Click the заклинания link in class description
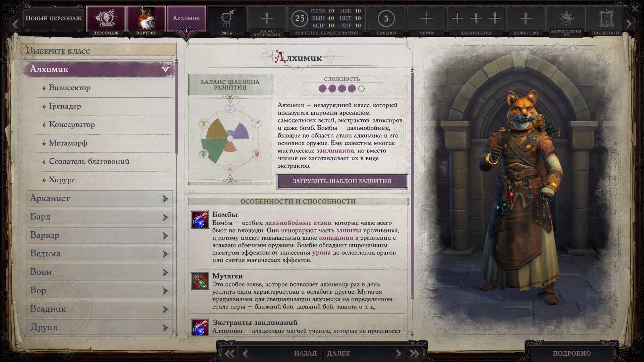Viewport: 644px width, 362px height. [335, 151]
